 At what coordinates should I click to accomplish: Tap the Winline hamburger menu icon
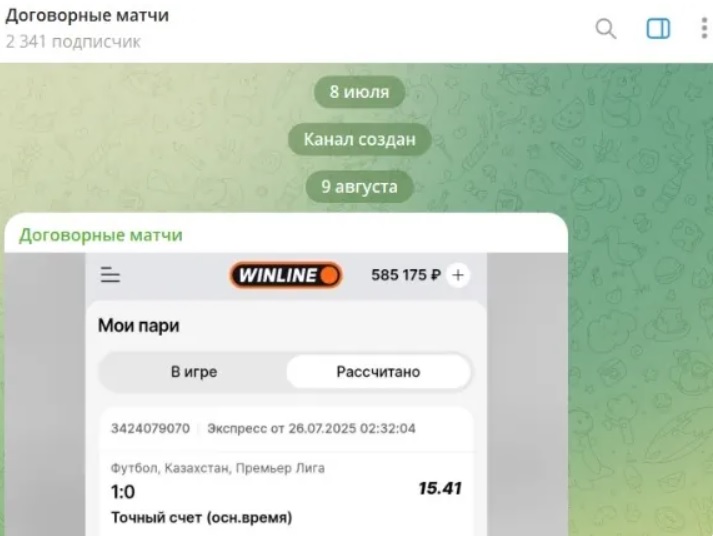[x=110, y=275]
